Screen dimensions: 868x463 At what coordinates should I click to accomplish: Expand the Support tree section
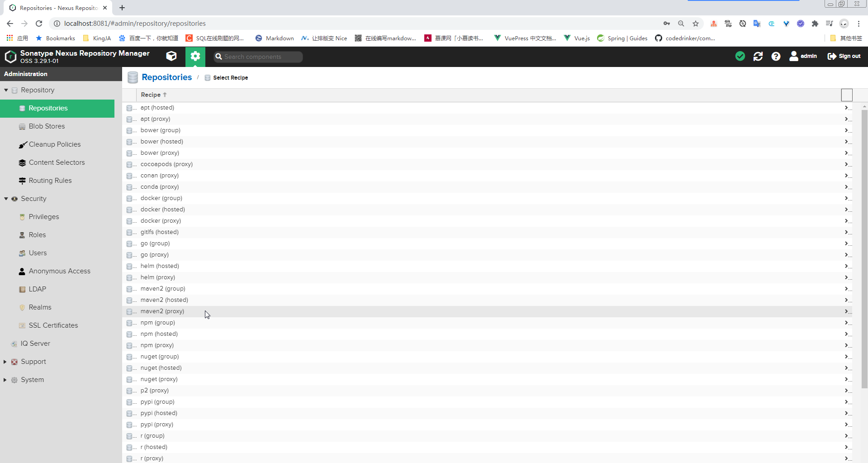[x=5, y=362]
